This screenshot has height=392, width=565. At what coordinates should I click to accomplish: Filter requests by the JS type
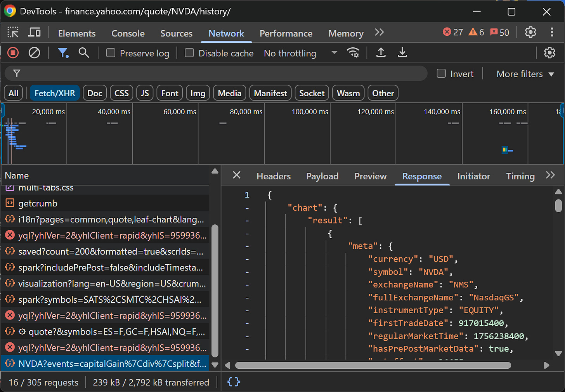(145, 93)
